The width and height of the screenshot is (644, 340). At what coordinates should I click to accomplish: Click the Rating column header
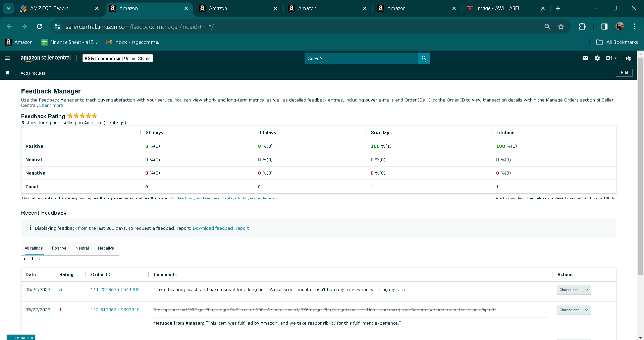66,275
